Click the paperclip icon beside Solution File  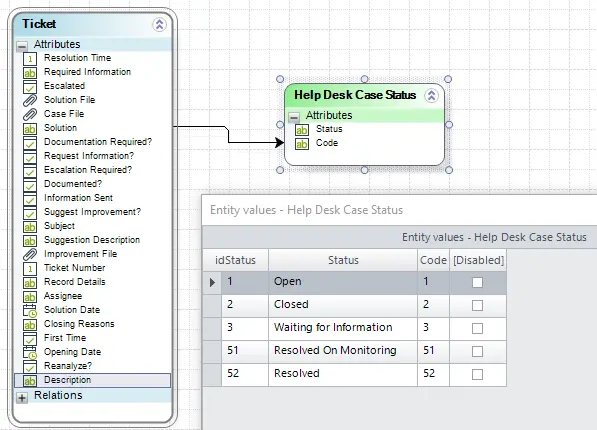pos(30,101)
